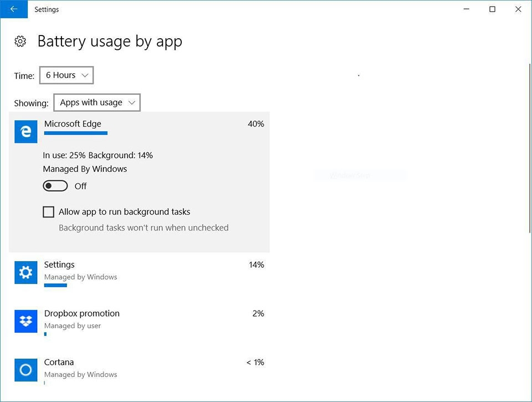
Task: Click the < 1% value for Cortana
Action: point(255,362)
